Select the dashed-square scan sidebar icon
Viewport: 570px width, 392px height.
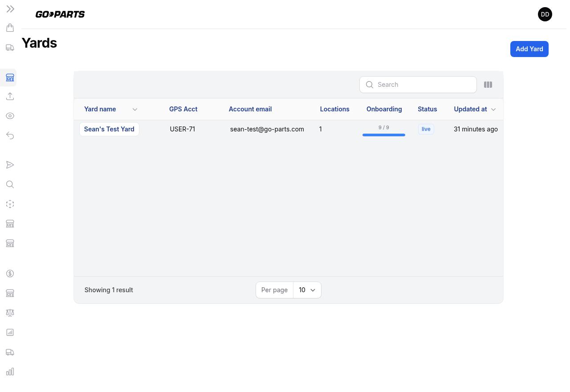click(10, 204)
